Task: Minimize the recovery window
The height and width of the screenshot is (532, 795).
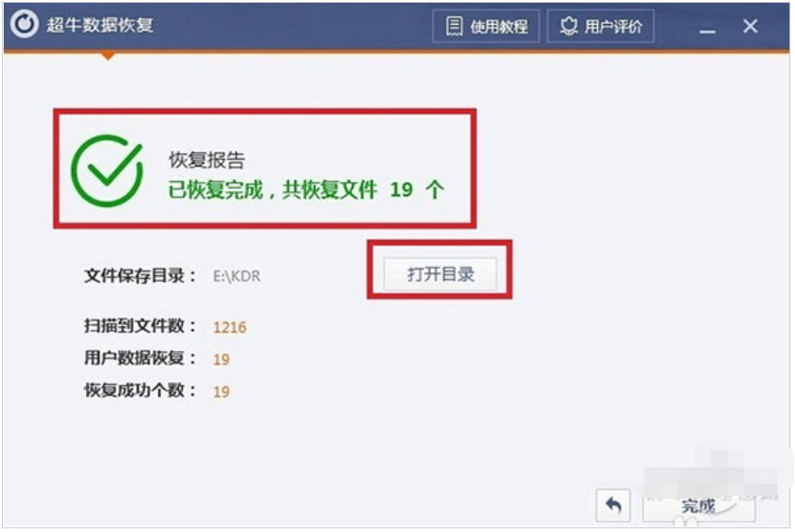Action: pos(707,29)
